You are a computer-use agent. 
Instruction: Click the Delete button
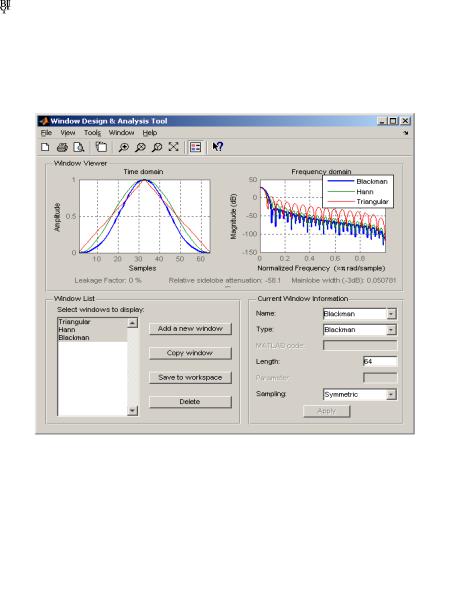(x=191, y=402)
